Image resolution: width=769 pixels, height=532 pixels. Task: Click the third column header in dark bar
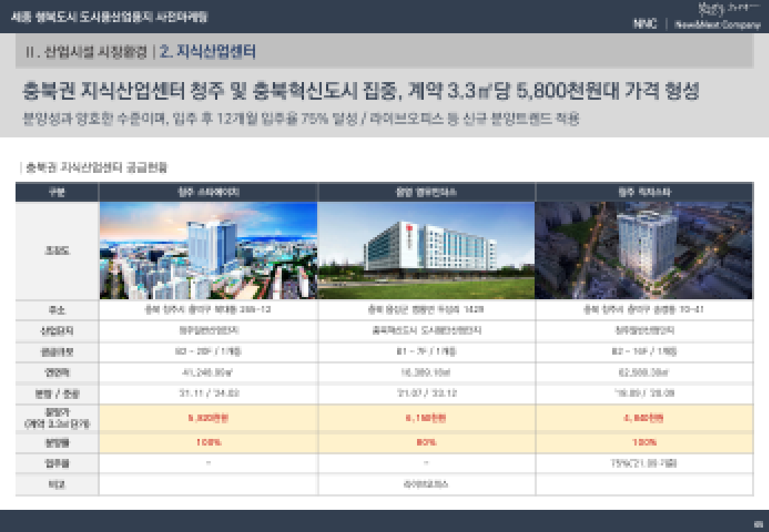(644, 192)
